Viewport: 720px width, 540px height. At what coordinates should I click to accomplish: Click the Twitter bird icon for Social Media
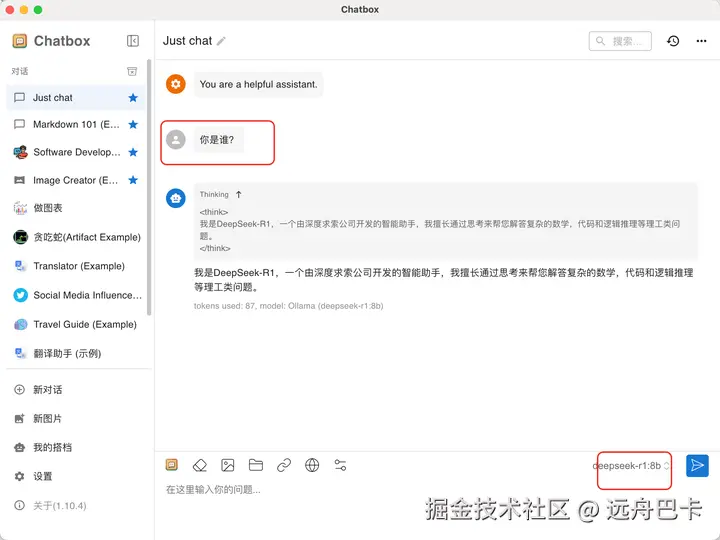20,295
